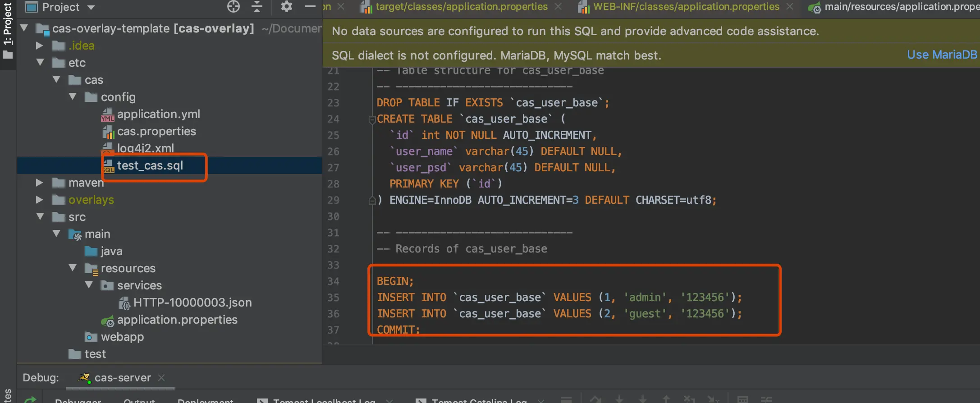The width and height of the screenshot is (980, 403).
Task: Expand the overlays folder
Action: pos(40,200)
